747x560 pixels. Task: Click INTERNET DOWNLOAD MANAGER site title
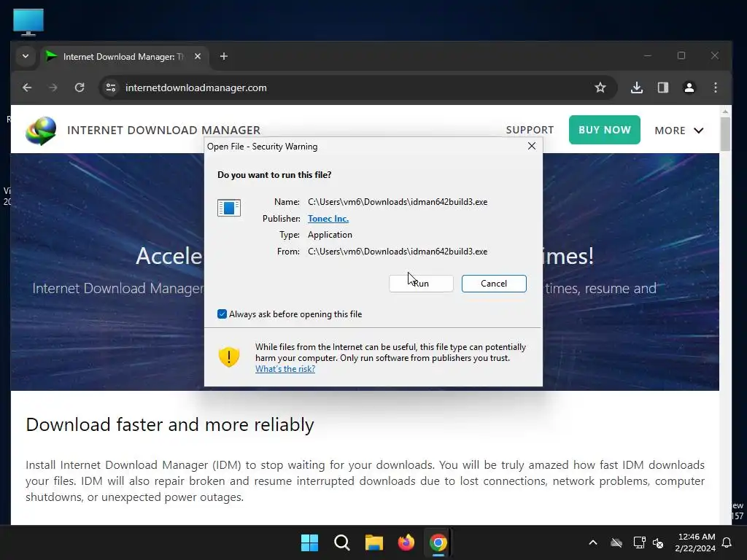[x=164, y=130]
